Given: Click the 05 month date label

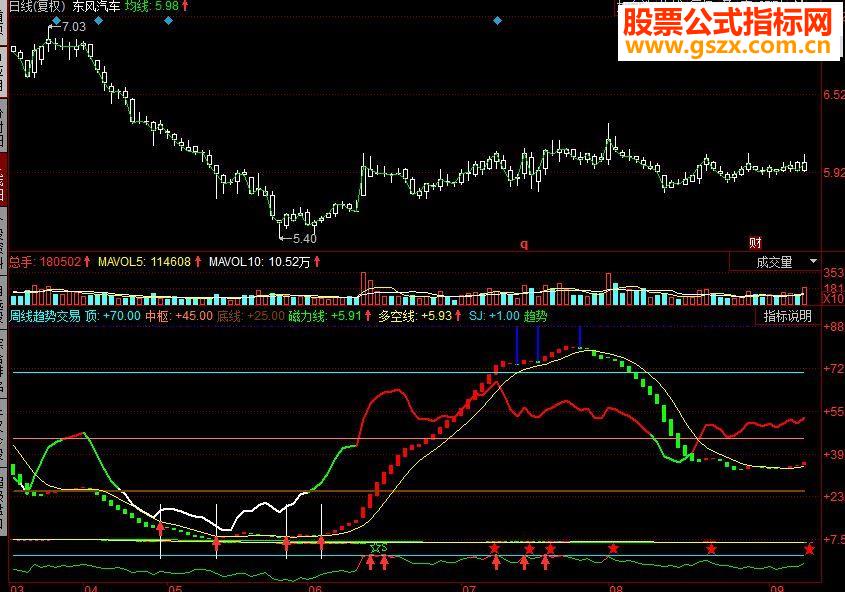Looking at the screenshot, I should click(175, 588).
